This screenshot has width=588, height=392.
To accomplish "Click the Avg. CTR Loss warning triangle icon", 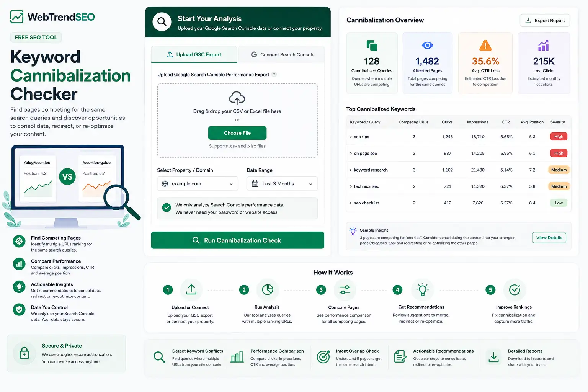I will 485,45.
